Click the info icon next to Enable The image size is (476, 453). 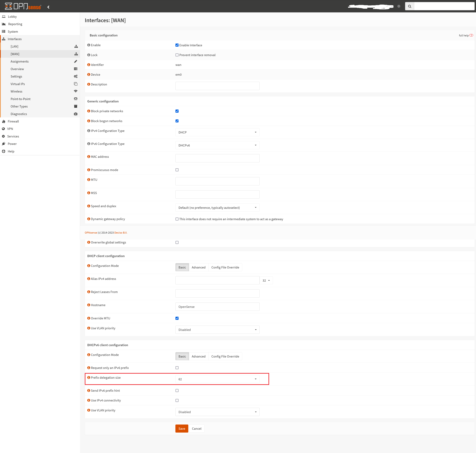point(89,45)
